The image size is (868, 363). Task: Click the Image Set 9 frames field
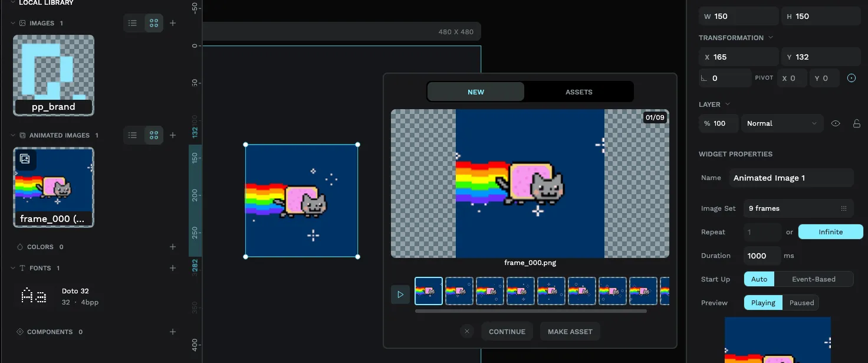pyautogui.click(x=798, y=208)
